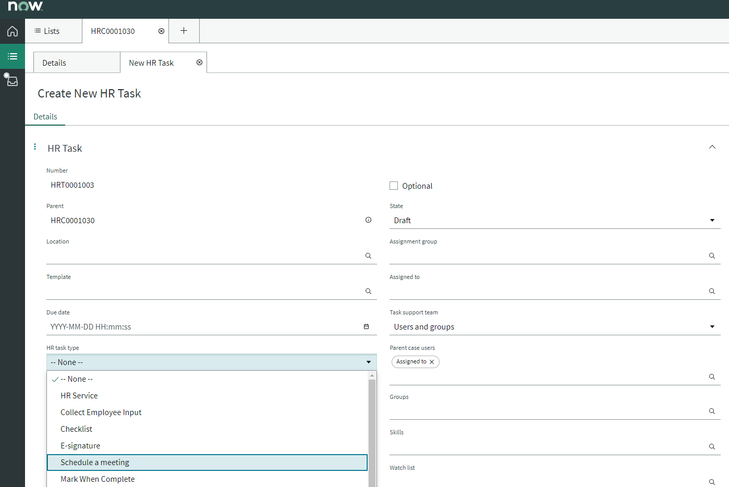Choose -- None -- option

point(207,379)
